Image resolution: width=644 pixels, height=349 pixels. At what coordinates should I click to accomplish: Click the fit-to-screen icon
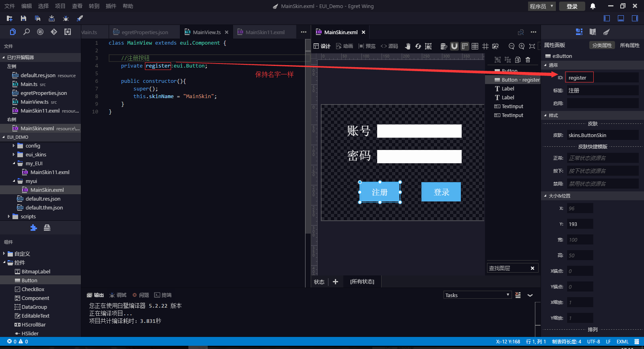click(x=532, y=46)
